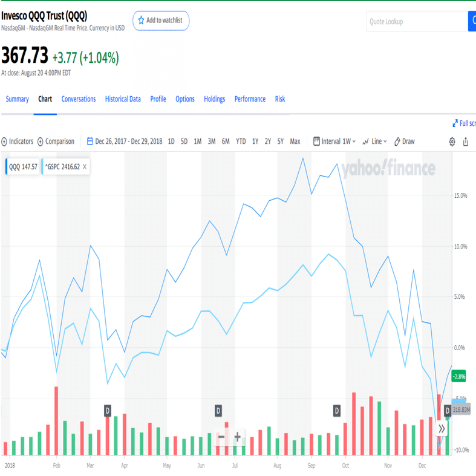Click the Full screen expand icon
Image resolution: width=476 pixels, height=476 pixels.
tap(455, 123)
